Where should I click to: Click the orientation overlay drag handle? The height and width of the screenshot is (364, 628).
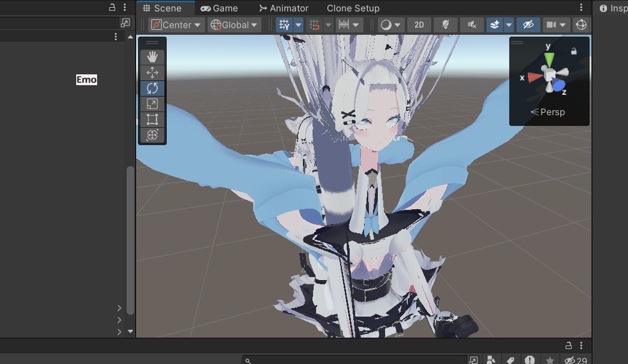pos(517,42)
